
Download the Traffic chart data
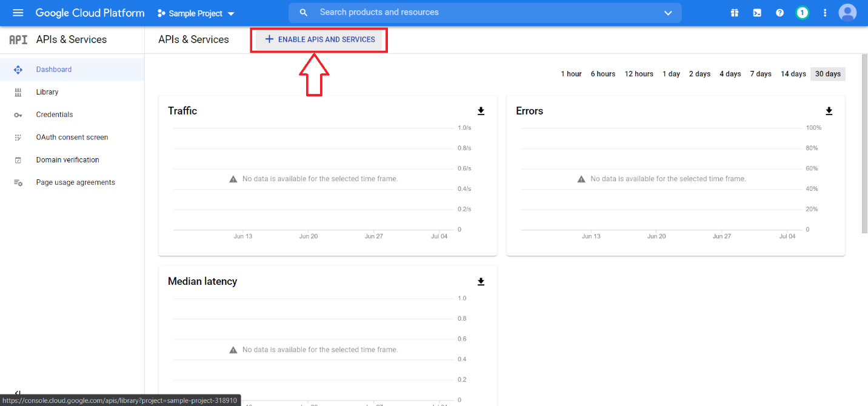pyautogui.click(x=481, y=111)
